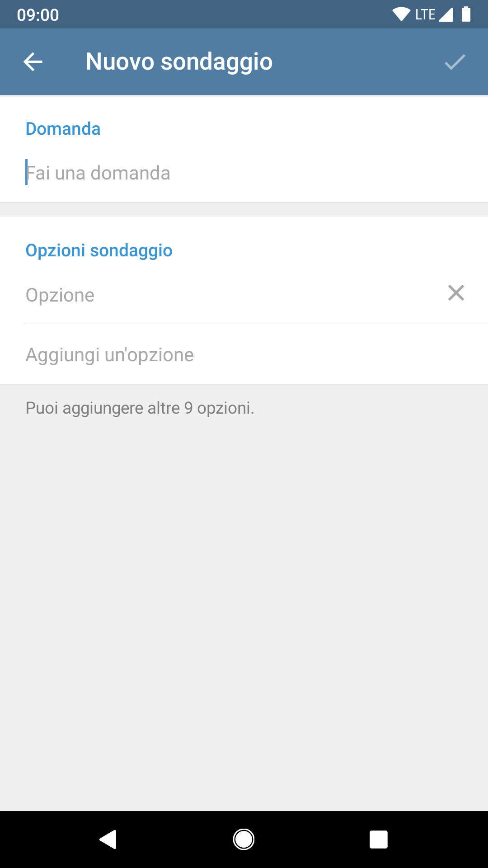Focus the 'Opzione' answer field
The height and width of the screenshot is (868, 488).
tap(233, 295)
